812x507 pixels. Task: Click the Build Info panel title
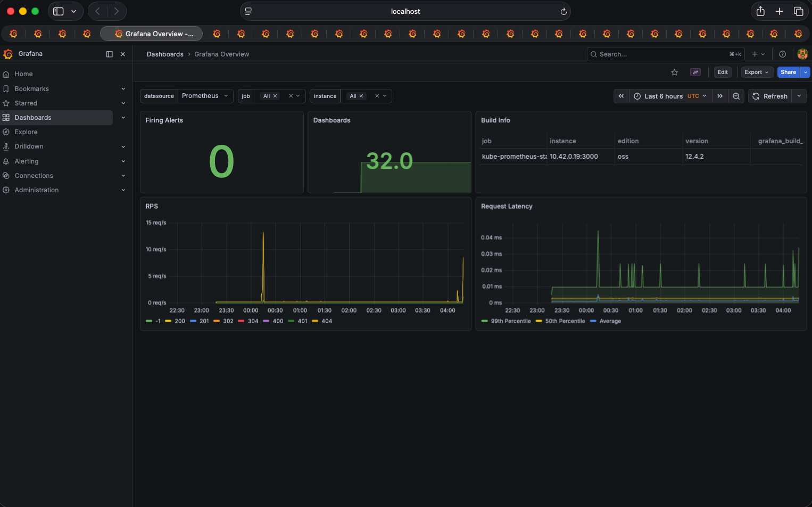495,120
